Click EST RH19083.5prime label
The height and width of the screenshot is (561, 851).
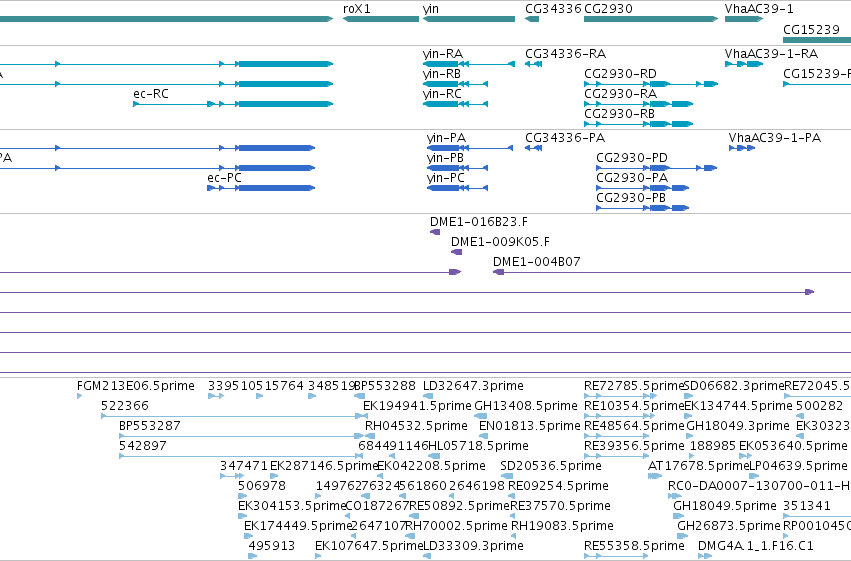562,526
